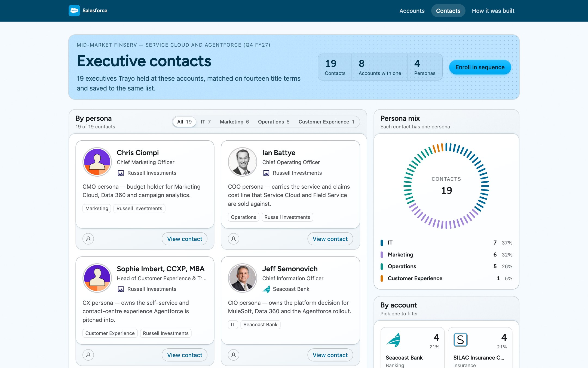
Task: Click Russell Investments logo under Ian Battye
Action: 266,173
